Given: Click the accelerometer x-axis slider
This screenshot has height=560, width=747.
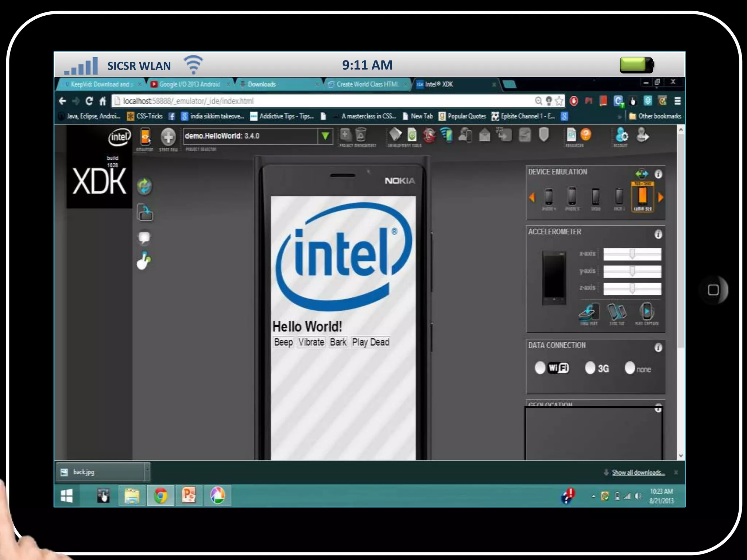Looking at the screenshot, I should [x=632, y=254].
